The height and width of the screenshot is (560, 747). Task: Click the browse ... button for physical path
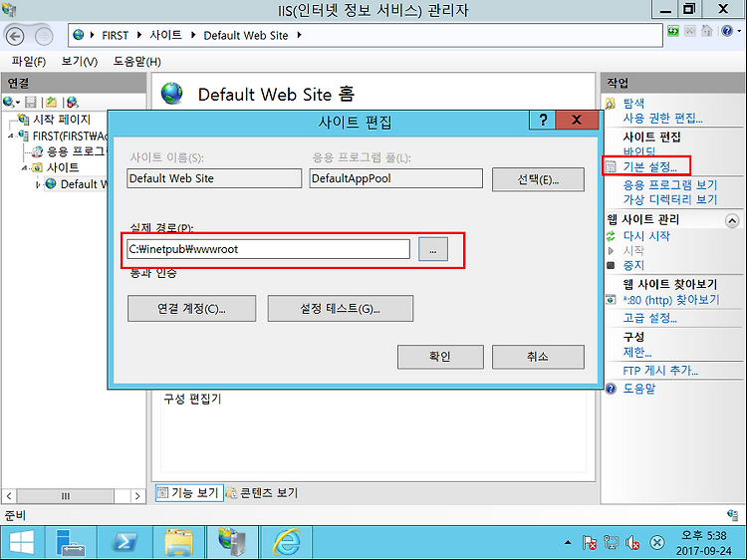(x=433, y=249)
